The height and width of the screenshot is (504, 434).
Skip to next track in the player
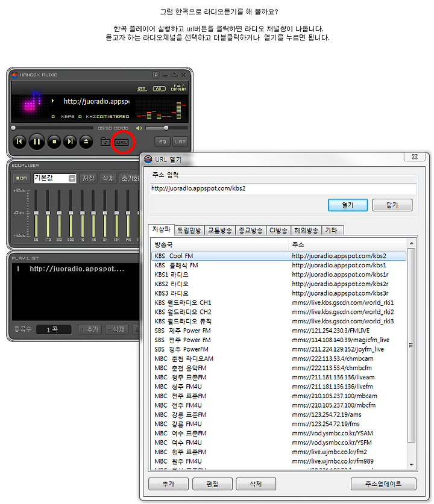tap(70, 142)
